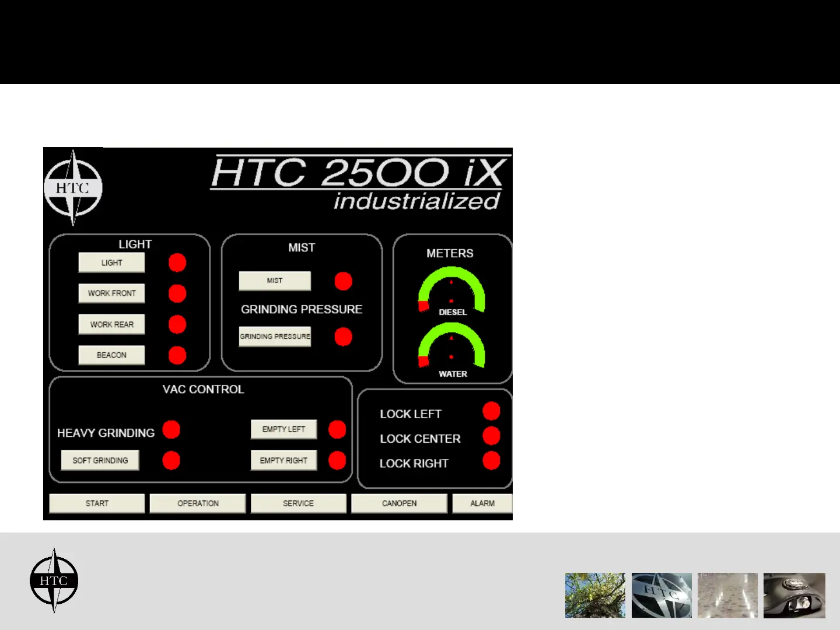
Task: Click the red indicator beside EMPTY LEFT
Action: coord(337,430)
